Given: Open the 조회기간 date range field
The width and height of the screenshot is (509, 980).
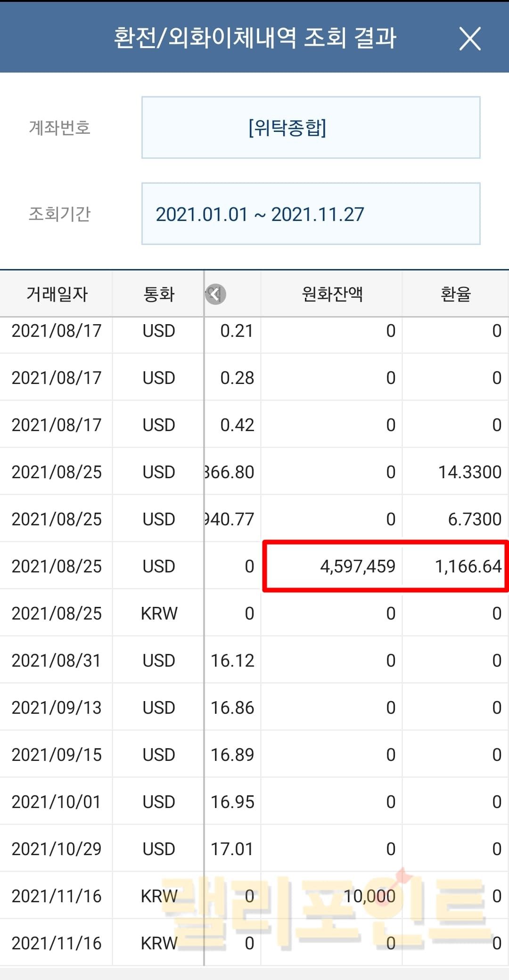Looking at the screenshot, I should click(311, 214).
